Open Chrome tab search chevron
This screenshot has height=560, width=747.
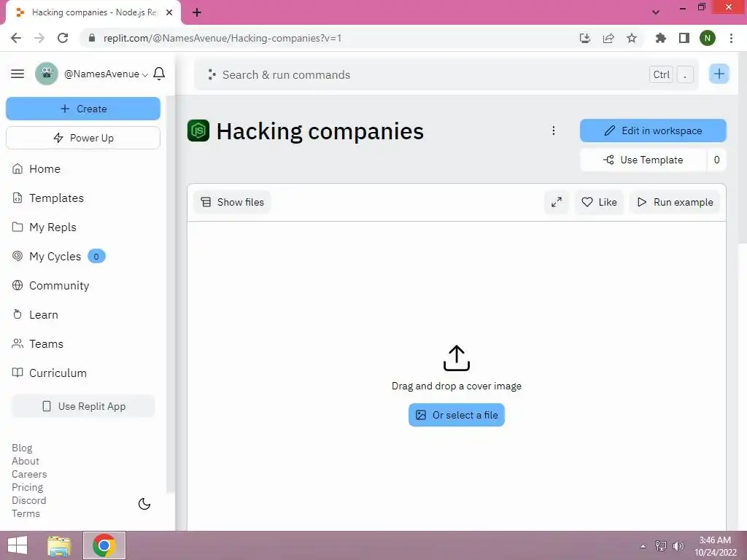[656, 12]
